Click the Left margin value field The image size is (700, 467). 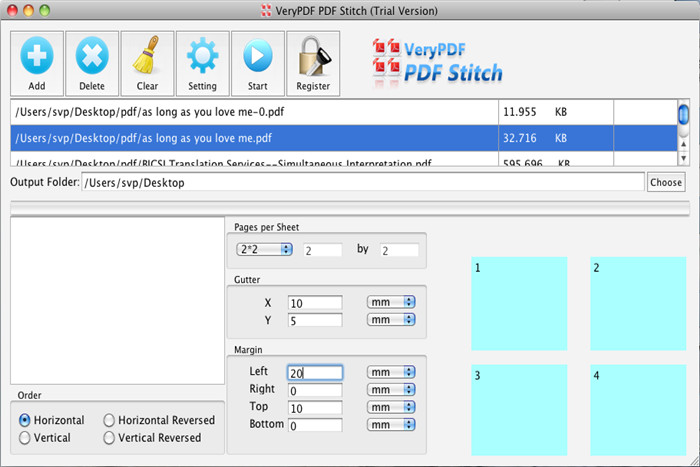(x=315, y=372)
